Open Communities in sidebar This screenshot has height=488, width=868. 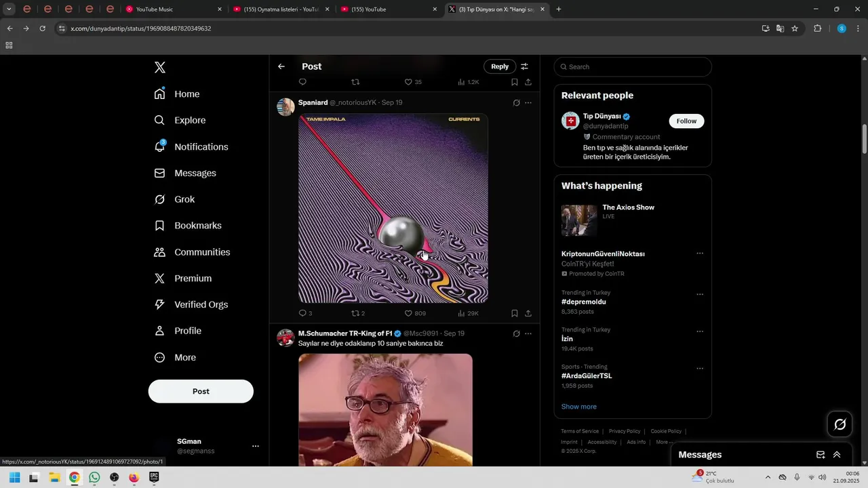click(x=192, y=252)
